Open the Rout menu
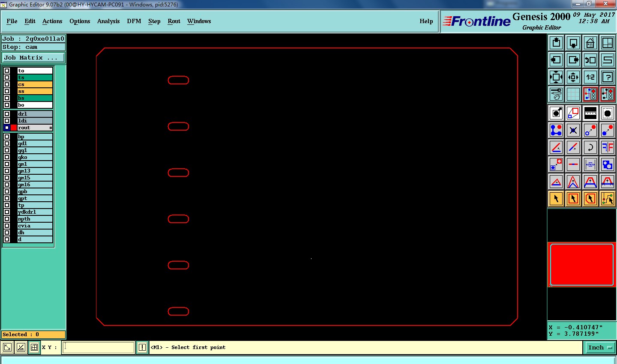 (174, 21)
